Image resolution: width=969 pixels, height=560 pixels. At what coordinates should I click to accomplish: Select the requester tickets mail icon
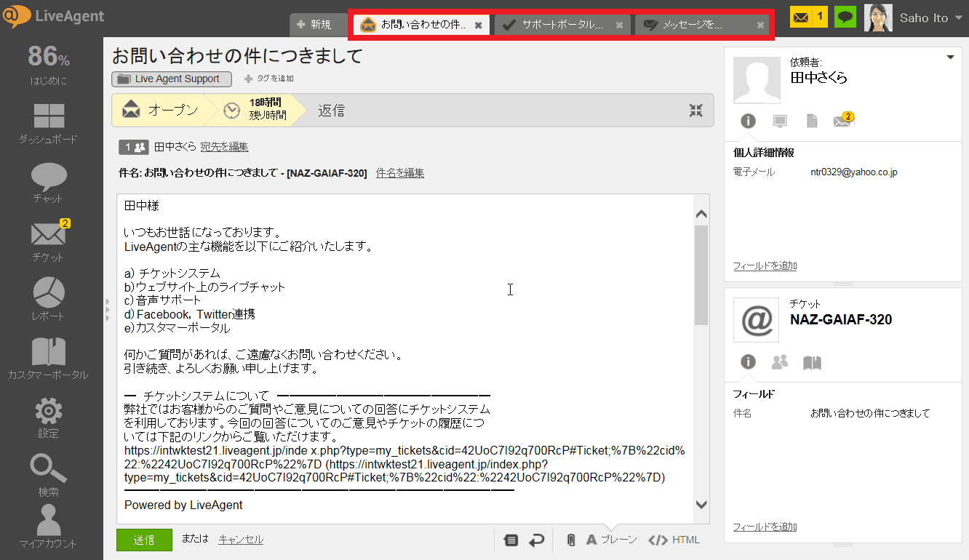[844, 120]
